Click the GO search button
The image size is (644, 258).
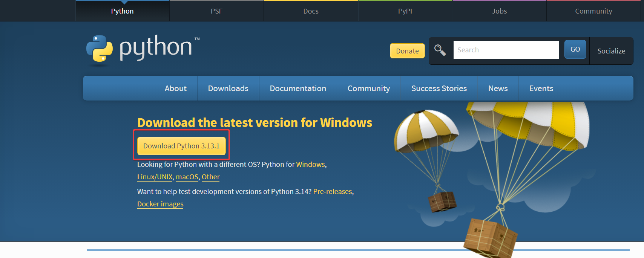575,49
